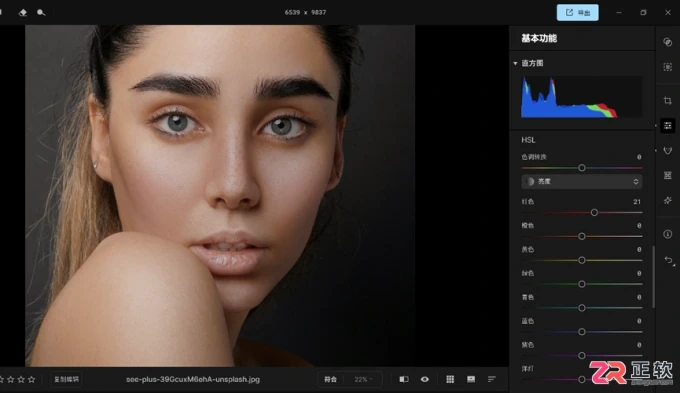Select the eraser tool in top bar
Screen dimensions: 680x393
click(x=23, y=13)
